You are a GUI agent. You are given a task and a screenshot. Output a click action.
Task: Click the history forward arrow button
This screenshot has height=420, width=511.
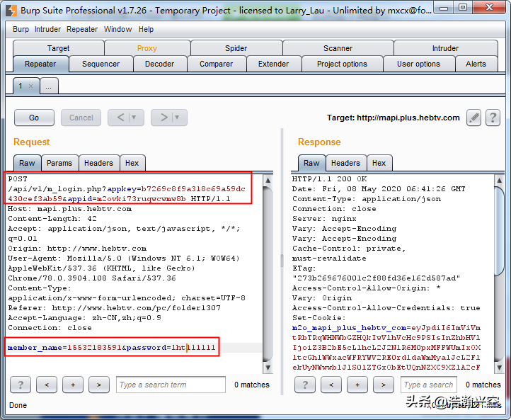point(164,118)
